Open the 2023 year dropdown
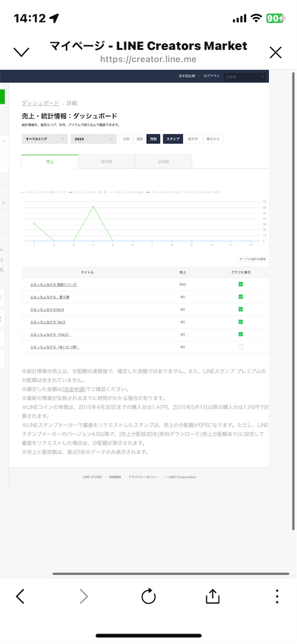297x644 pixels. coord(94,139)
